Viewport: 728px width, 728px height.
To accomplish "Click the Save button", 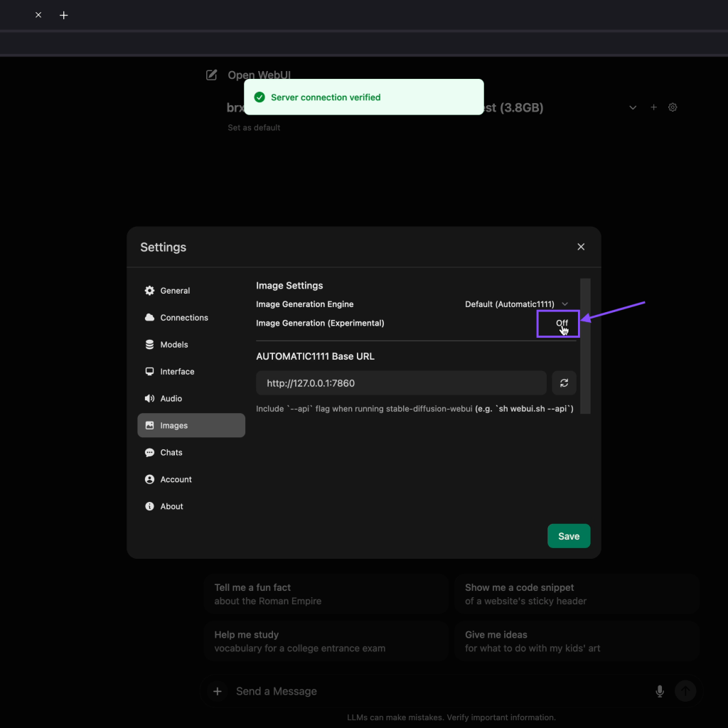I will [568, 536].
